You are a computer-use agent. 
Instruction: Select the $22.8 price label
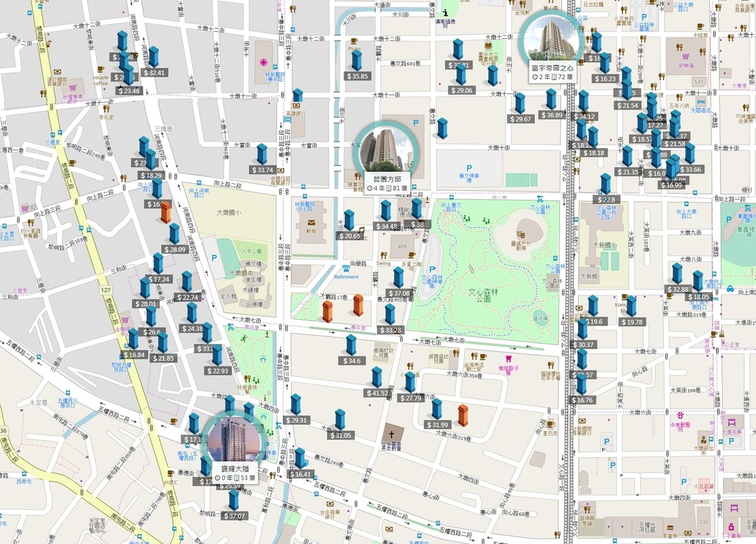click(x=606, y=200)
